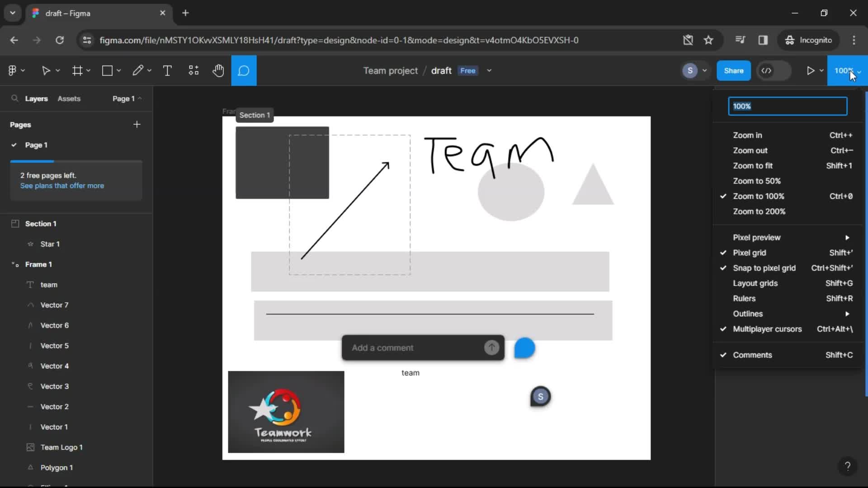Select the Comment tool in toolbar
The width and height of the screenshot is (868, 488).
click(245, 71)
